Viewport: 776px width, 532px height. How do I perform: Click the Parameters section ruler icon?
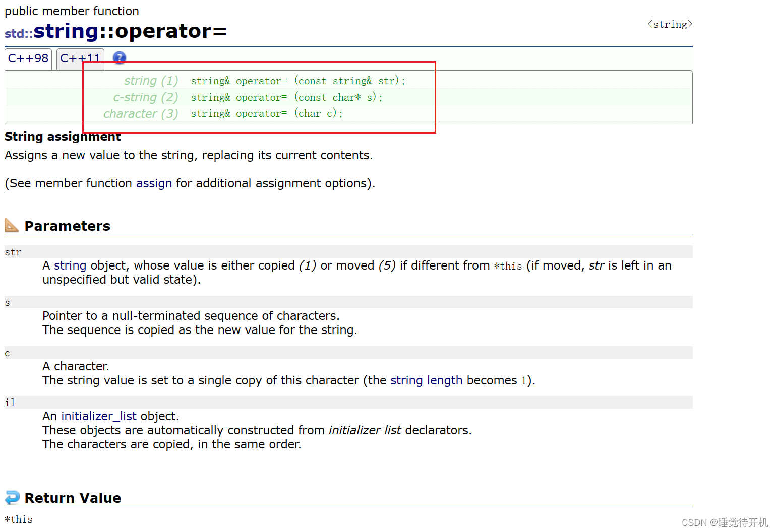12,225
